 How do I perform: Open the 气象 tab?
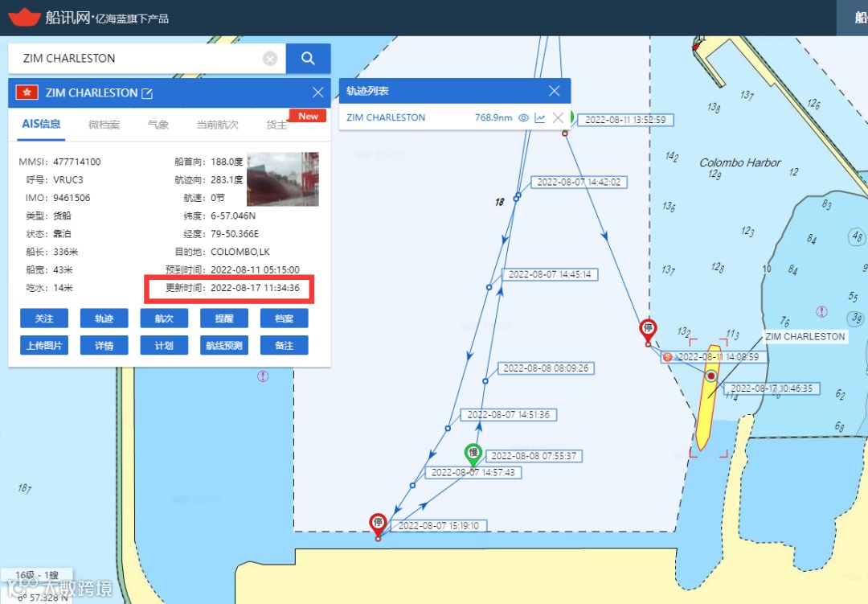click(158, 124)
